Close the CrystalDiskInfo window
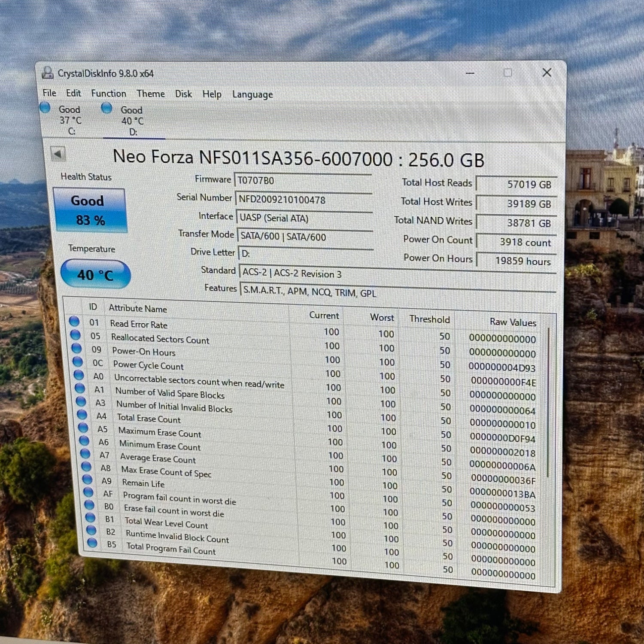Screen dimensions: 644x644 coord(547,73)
